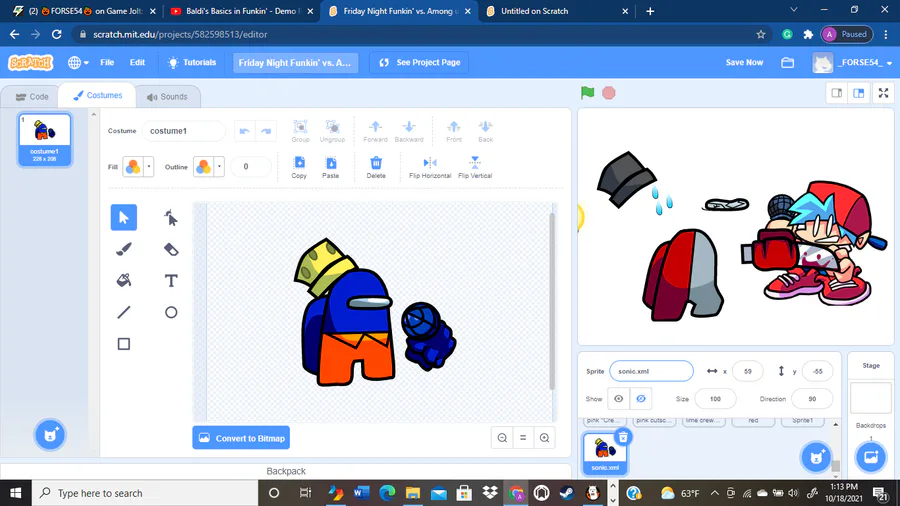The width and height of the screenshot is (900, 506).
Task: Click the Choose a Backdrop button
Action: click(x=871, y=457)
